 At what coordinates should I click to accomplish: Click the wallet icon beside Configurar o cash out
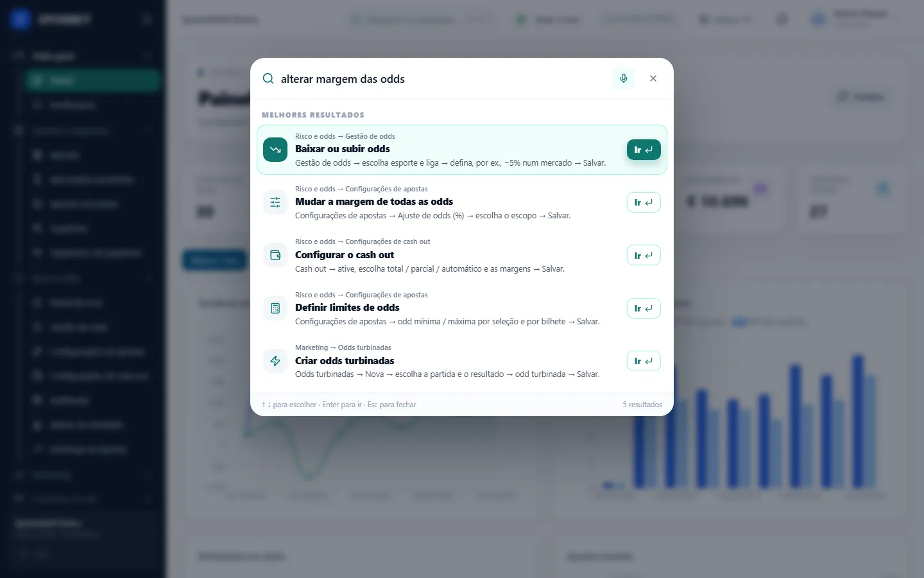click(275, 255)
